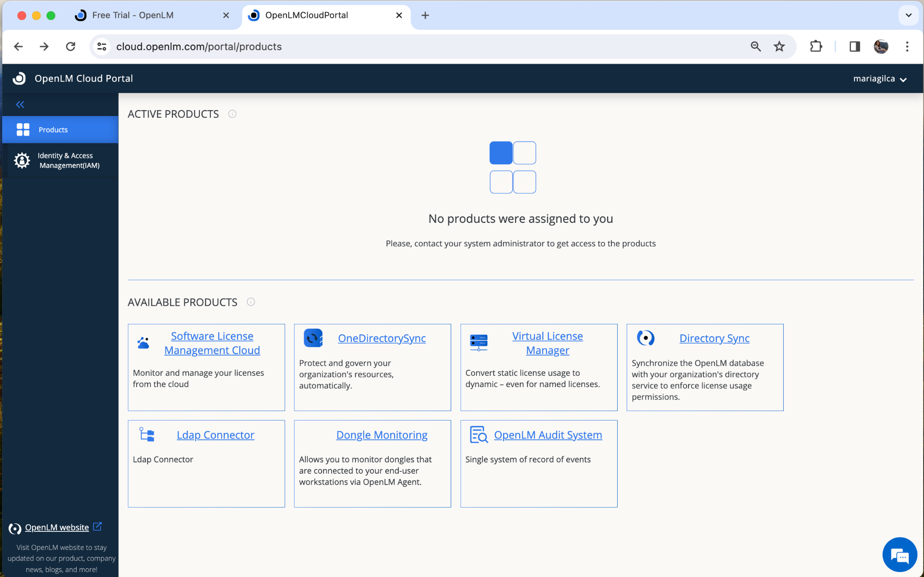Show info tooltip for Active Products
924x577 pixels.
232,114
